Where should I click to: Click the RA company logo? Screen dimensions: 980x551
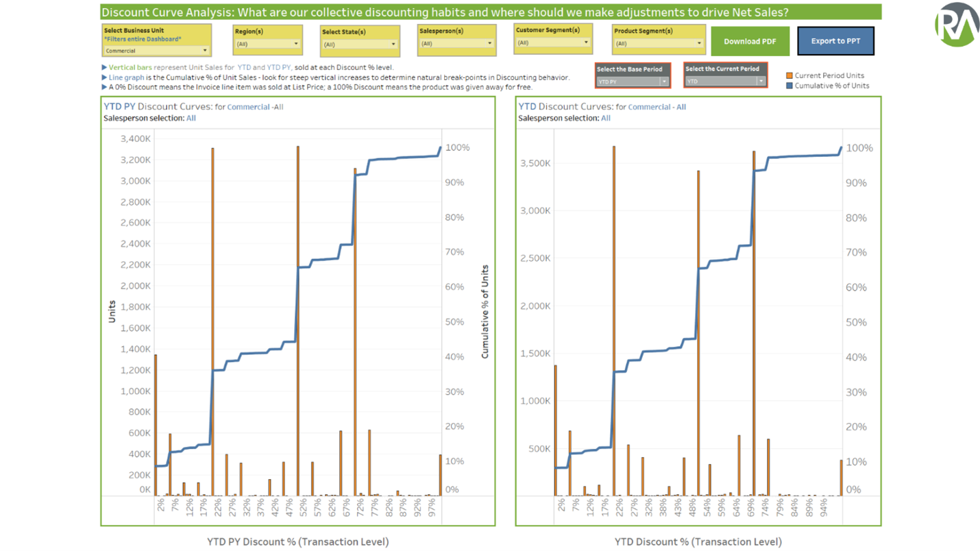tap(957, 25)
